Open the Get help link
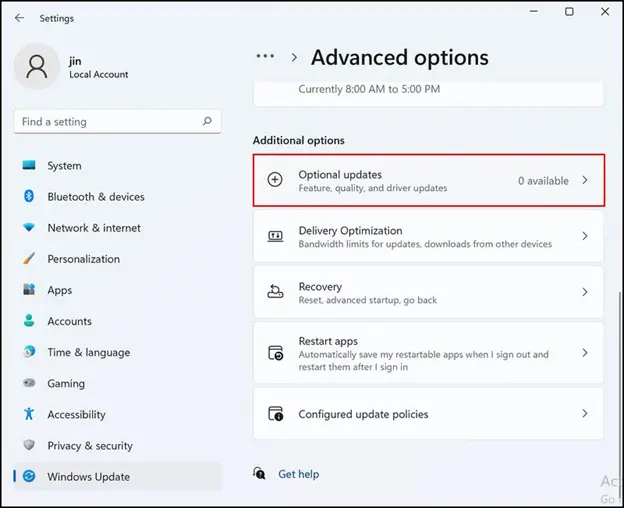 (298, 474)
